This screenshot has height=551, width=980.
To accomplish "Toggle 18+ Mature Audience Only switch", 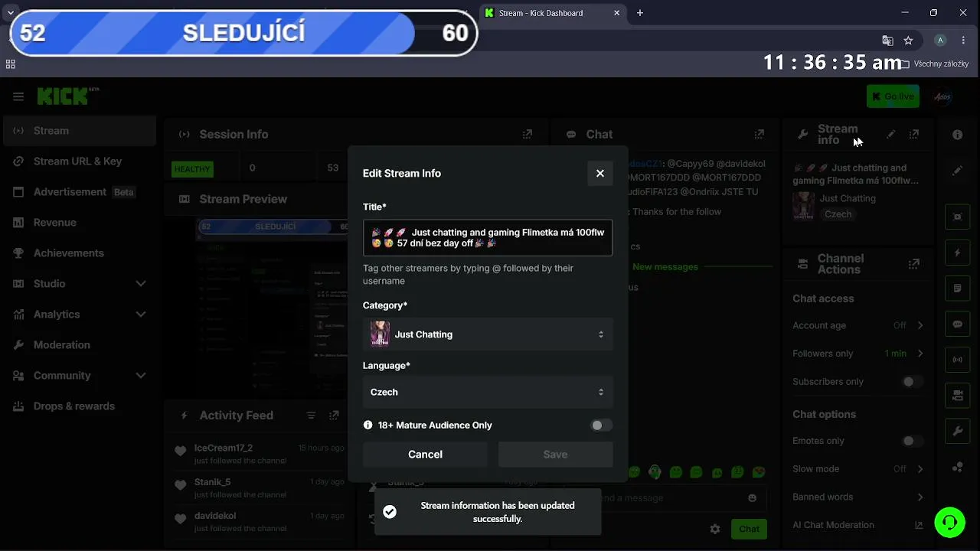I will click(601, 425).
